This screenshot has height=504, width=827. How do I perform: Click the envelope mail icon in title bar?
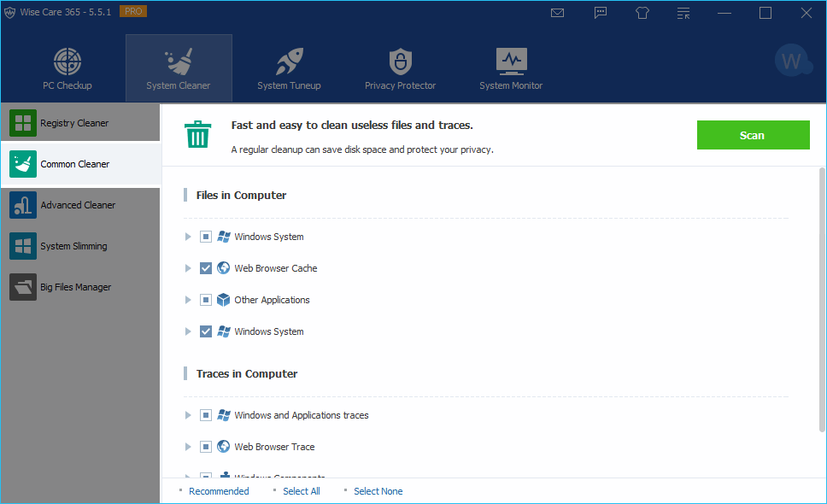[x=558, y=13]
